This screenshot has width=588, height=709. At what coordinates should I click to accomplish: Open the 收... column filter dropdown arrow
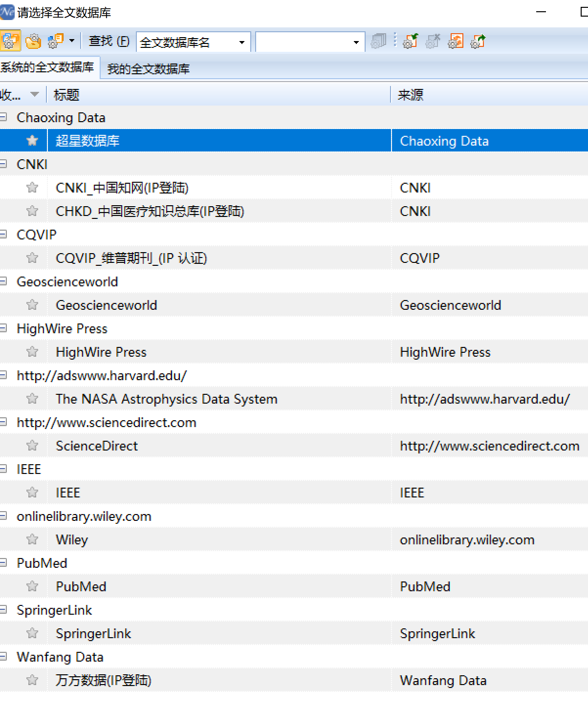[x=35, y=94]
